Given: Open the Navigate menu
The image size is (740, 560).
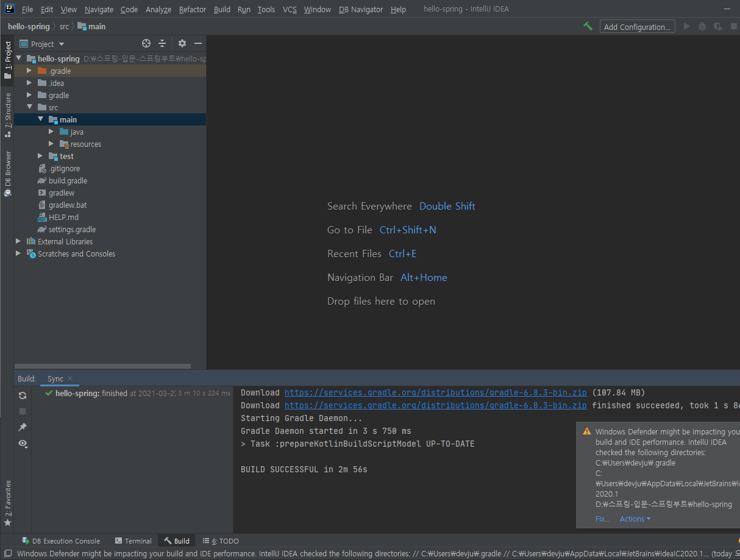Looking at the screenshot, I should tap(99, 9).
